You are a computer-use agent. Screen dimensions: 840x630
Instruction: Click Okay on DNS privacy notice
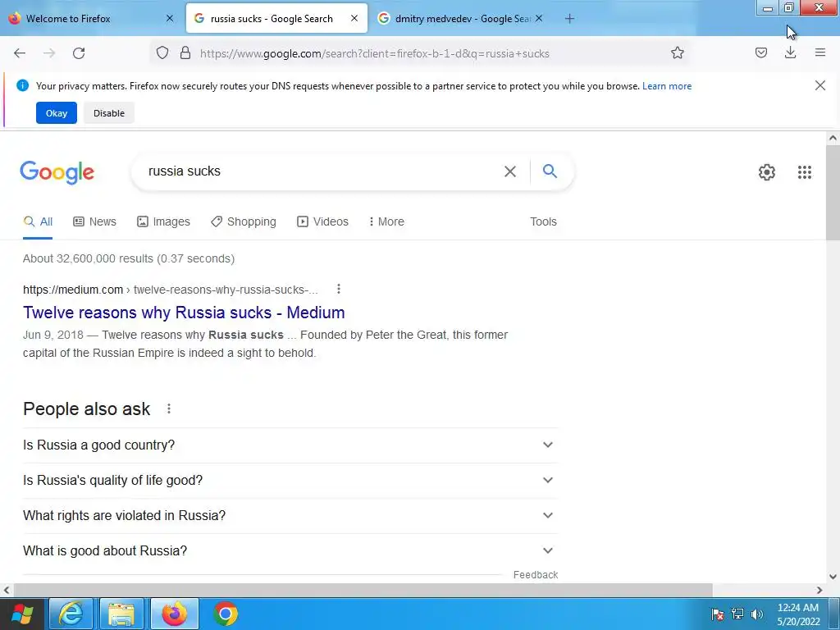coord(57,113)
